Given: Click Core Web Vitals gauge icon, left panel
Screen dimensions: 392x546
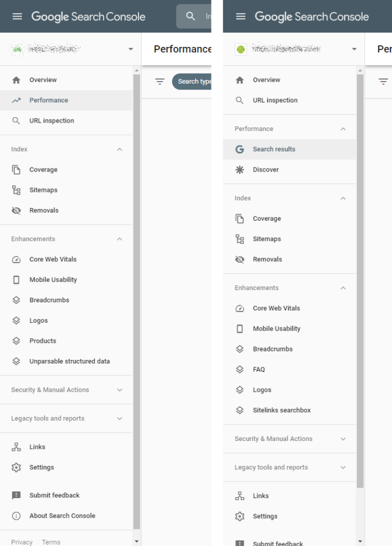Looking at the screenshot, I should (x=17, y=260).
